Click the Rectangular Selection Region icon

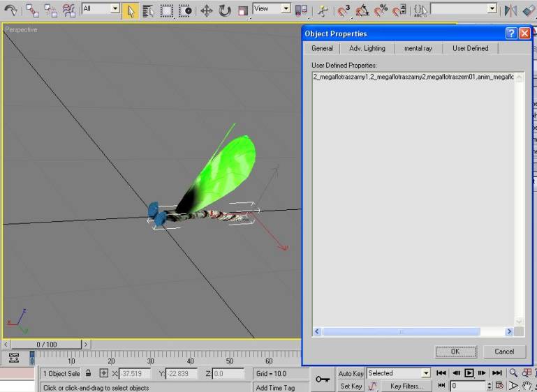167,10
